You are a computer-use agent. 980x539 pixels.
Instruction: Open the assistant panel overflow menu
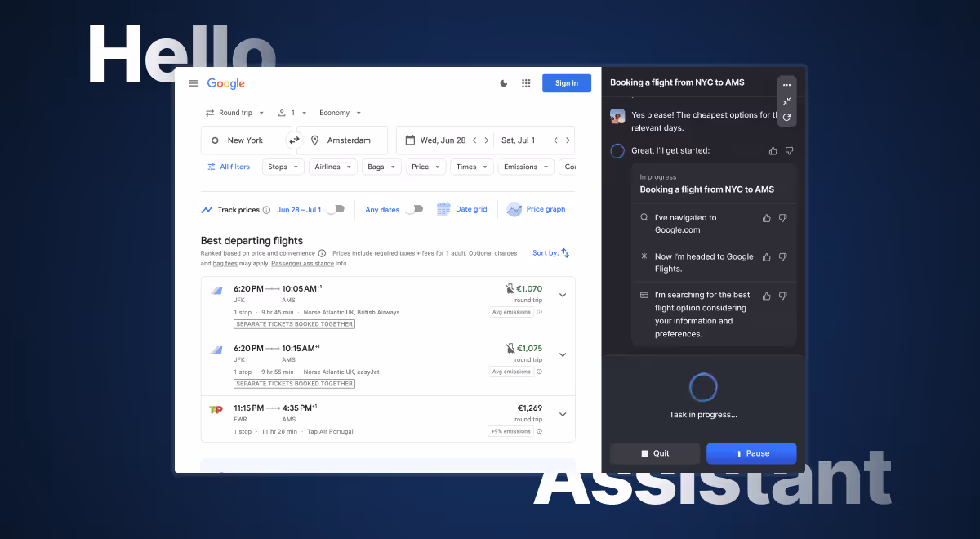coord(786,84)
